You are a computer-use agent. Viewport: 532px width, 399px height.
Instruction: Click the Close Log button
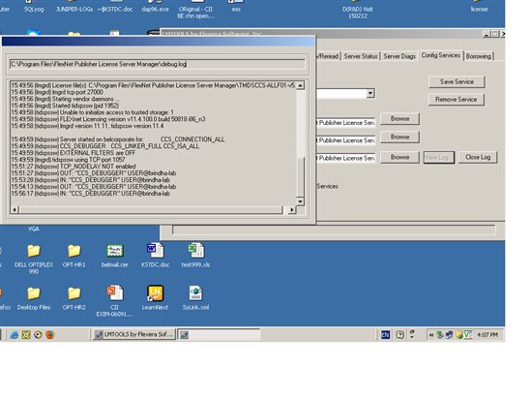(478, 157)
